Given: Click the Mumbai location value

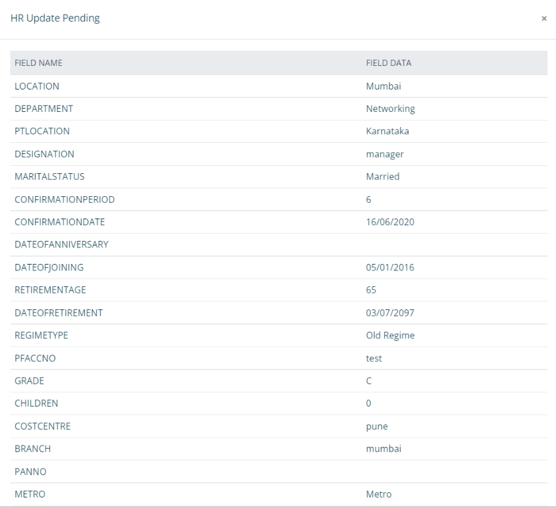Looking at the screenshot, I should pyautogui.click(x=383, y=86).
